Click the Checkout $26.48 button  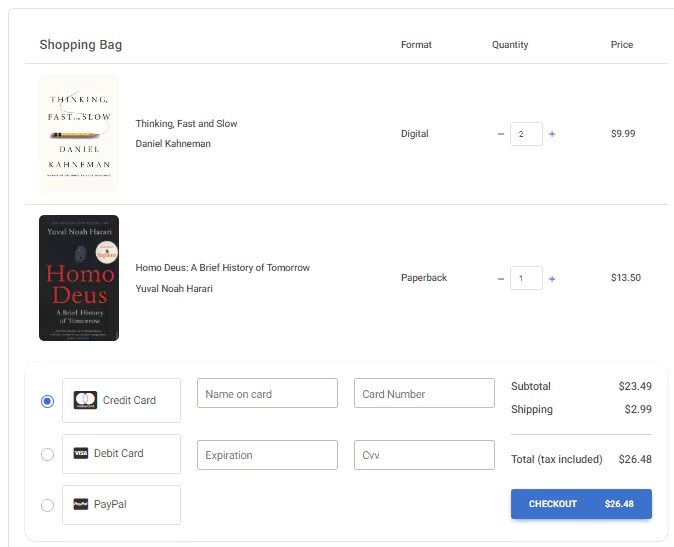pos(581,504)
